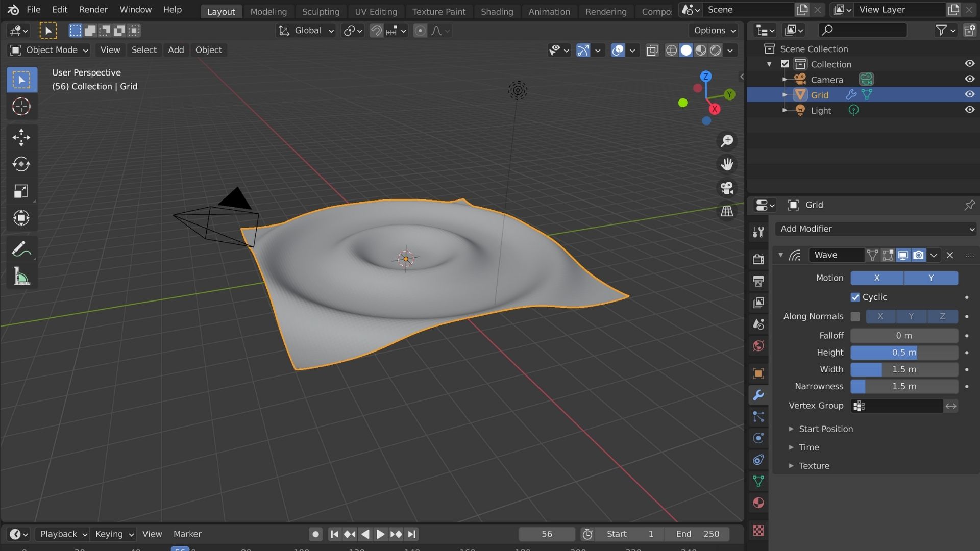Image resolution: width=980 pixels, height=551 pixels.
Task: Hide the Light object in the outliner
Action: [969, 110]
